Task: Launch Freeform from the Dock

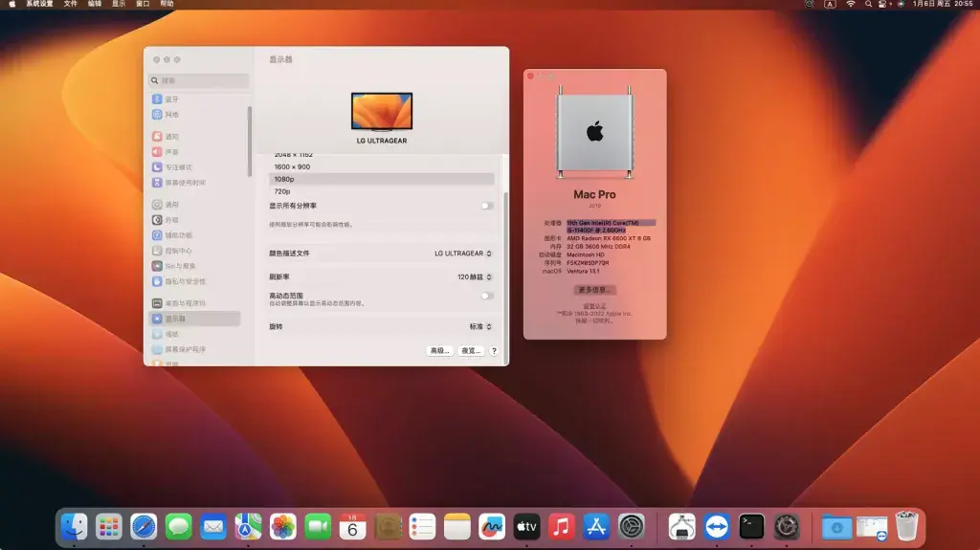Action: [492, 526]
